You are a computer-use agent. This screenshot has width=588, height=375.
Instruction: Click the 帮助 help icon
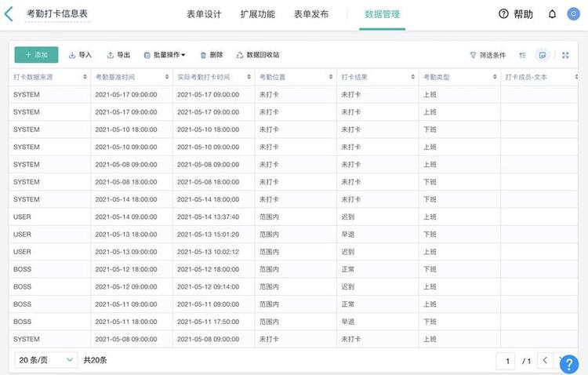(503, 14)
